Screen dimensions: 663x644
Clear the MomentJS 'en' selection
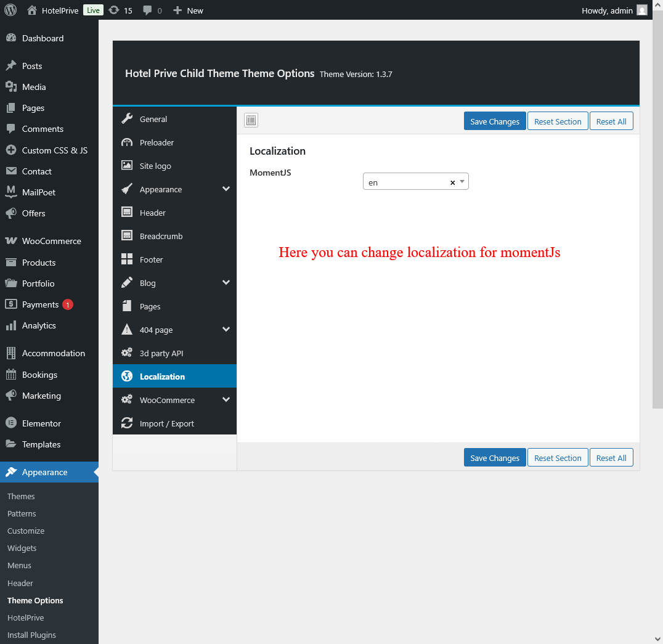452,182
